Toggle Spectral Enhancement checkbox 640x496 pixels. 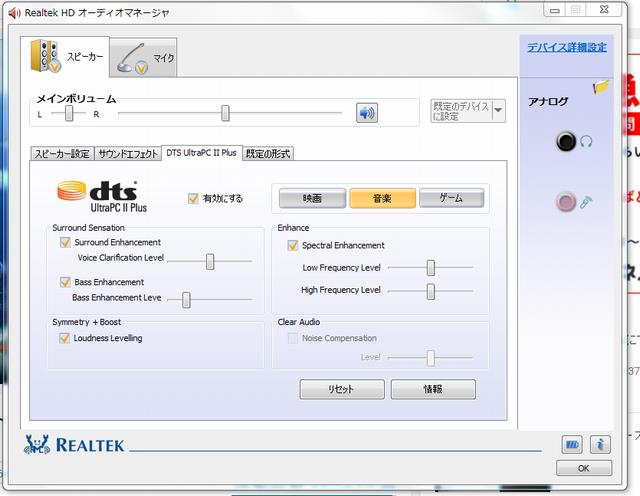[293, 245]
